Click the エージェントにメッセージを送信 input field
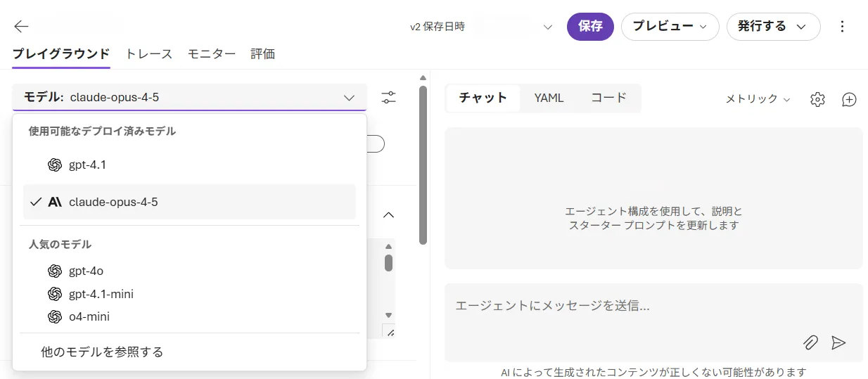 click(x=653, y=322)
